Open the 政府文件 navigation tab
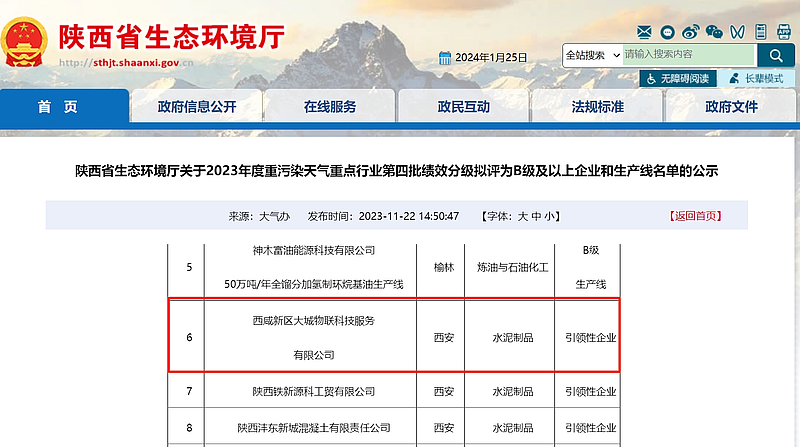This screenshot has height=447, width=800. point(731,106)
